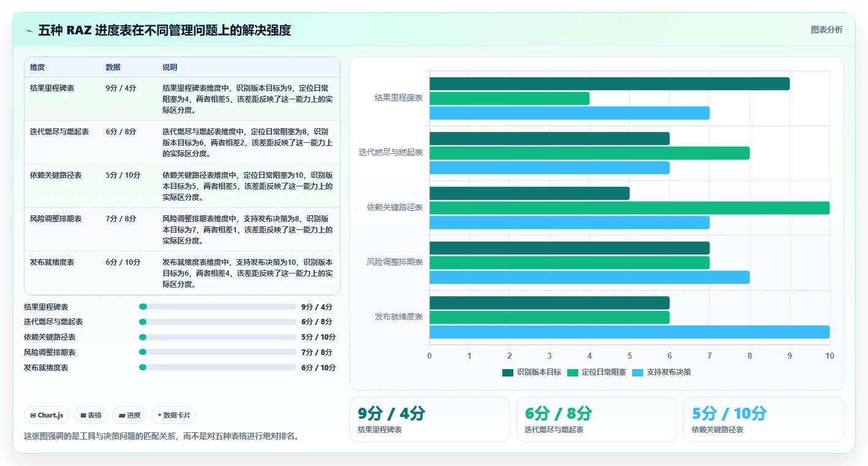Click the 依赖关键路径表 progress bar
The width and height of the screenshot is (868, 466).
217,337
